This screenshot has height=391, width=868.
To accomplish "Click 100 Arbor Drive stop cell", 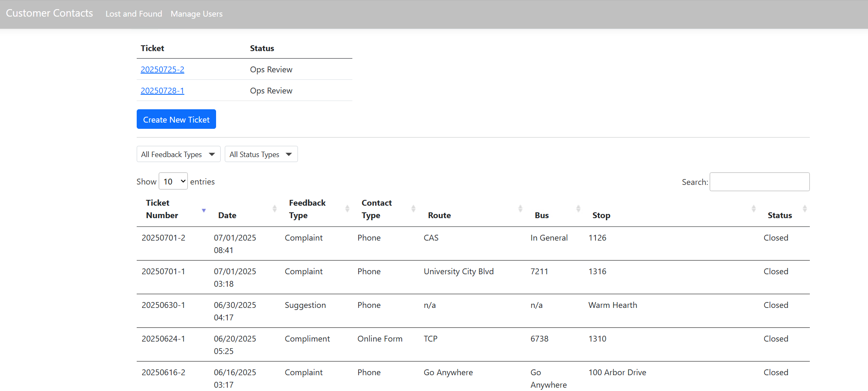I will [617, 372].
